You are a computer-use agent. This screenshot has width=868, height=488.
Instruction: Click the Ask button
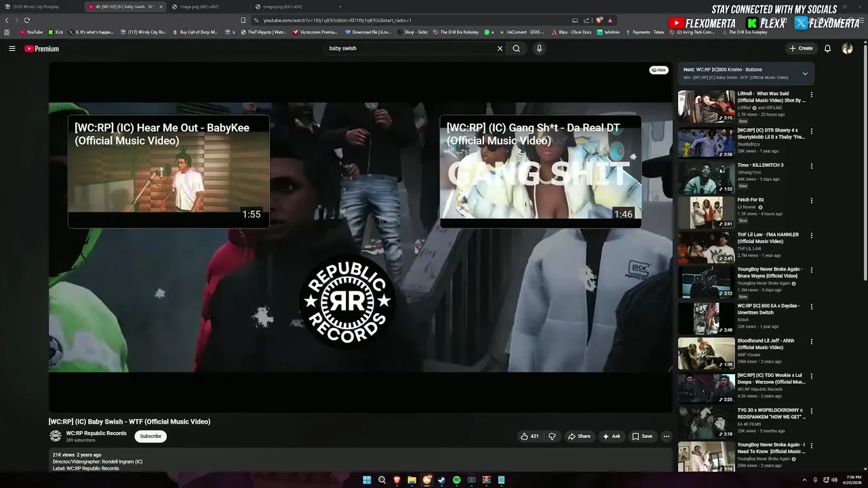(x=611, y=436)
